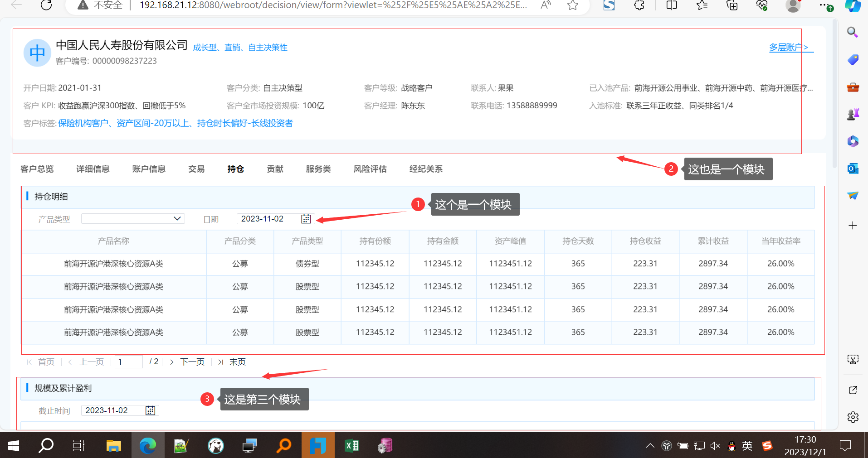Open Task View on taskbar
868x458 pixels.
(x=79, y=446)
